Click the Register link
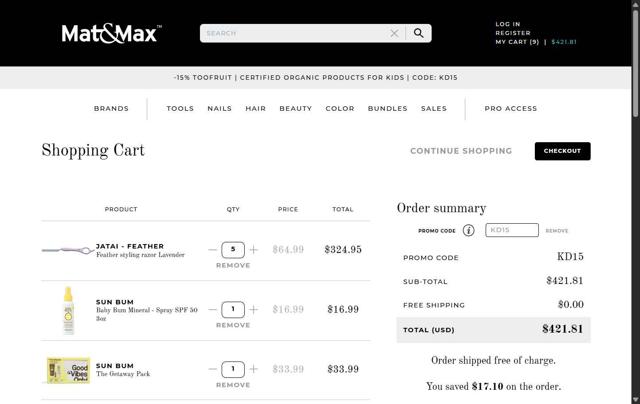 pyautogui.click(x=513, y=33)
